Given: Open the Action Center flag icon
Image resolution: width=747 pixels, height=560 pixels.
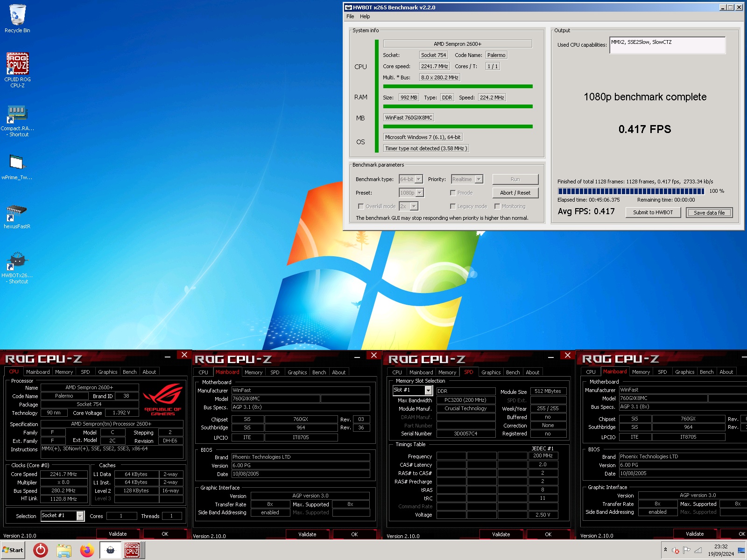Looking at the screenshot, I should (686, 551).
